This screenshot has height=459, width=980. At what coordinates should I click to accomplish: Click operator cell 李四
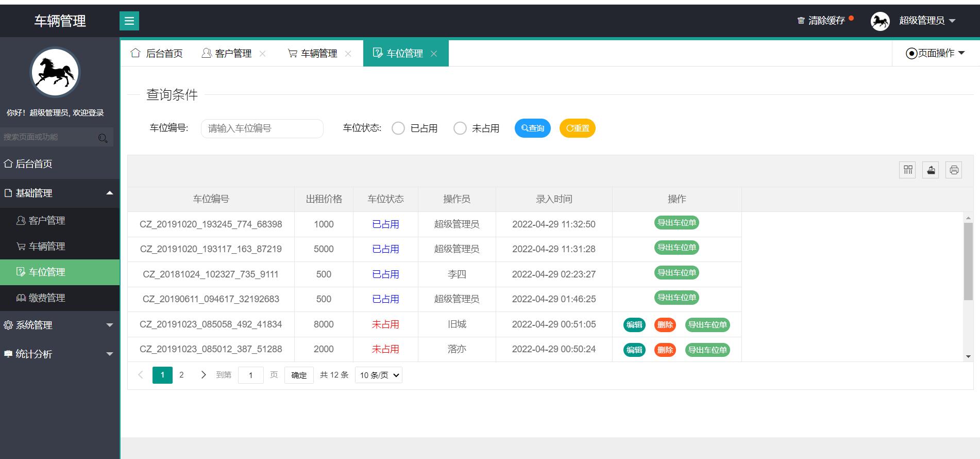click(x=457, y=274)
